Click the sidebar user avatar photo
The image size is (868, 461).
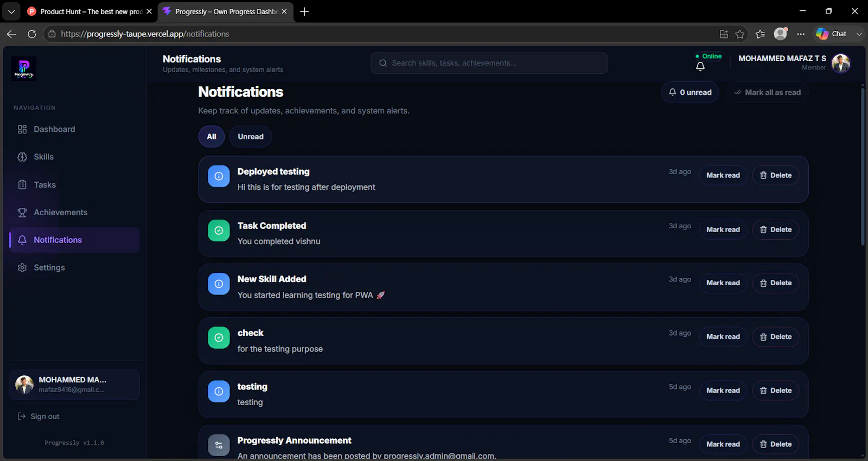(x=24, y=385)
